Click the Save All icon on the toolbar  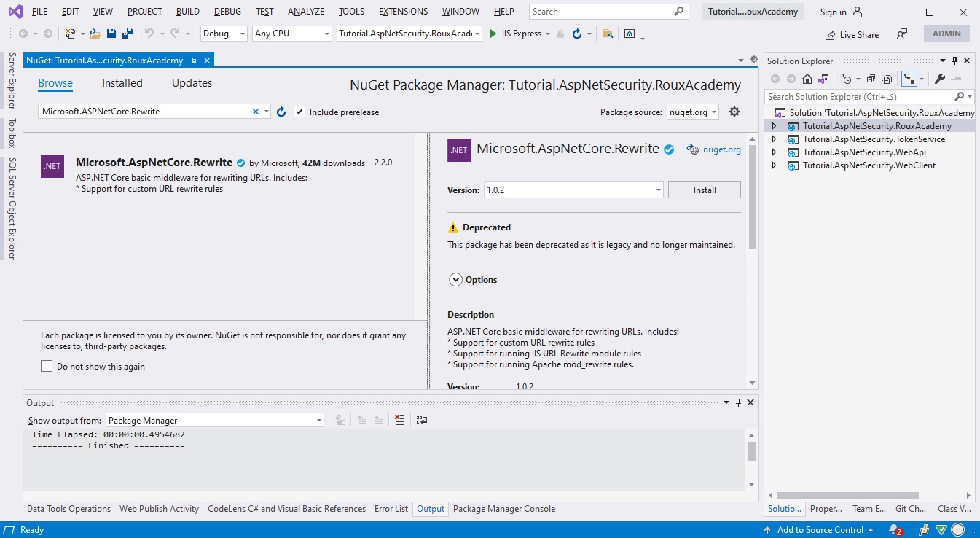point(126,33)
